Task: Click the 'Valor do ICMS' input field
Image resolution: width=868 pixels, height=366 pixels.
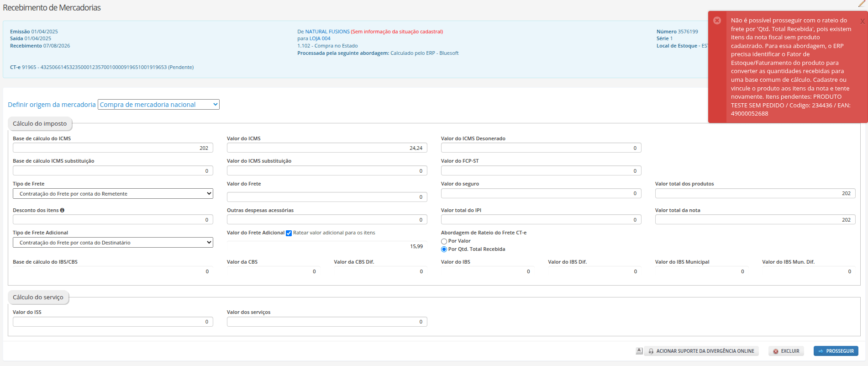Action: tap(327, 148)
